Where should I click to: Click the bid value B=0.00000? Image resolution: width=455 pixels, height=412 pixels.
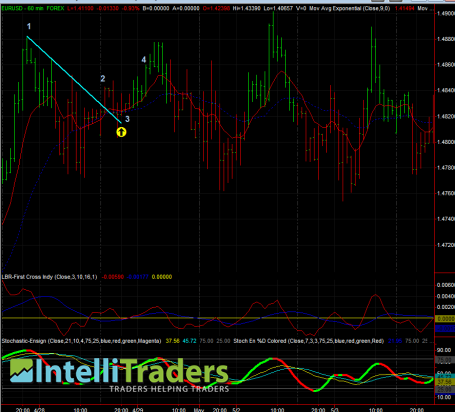156,8
